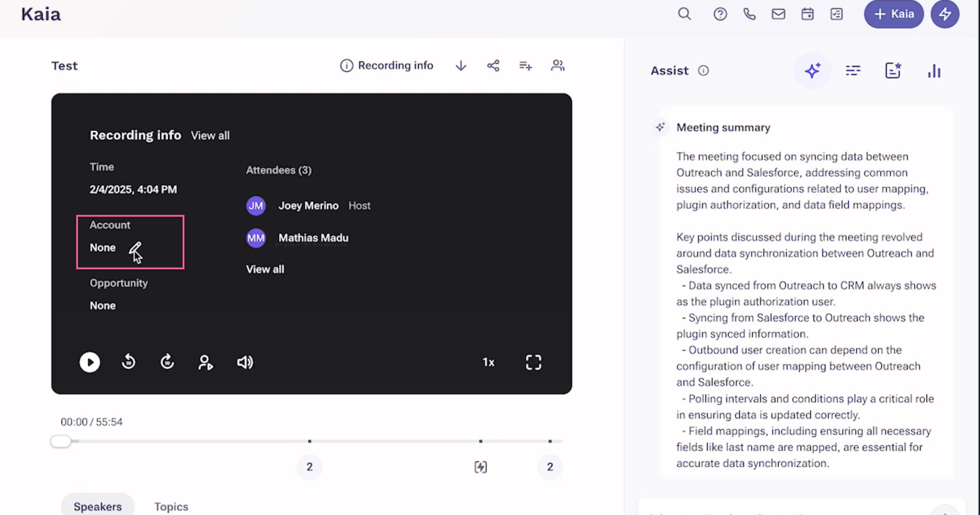The width and height of the screenshot is (980, 515).
Task: Click the JM avatar
Action: pyautogui.click(x=256, y=206)
